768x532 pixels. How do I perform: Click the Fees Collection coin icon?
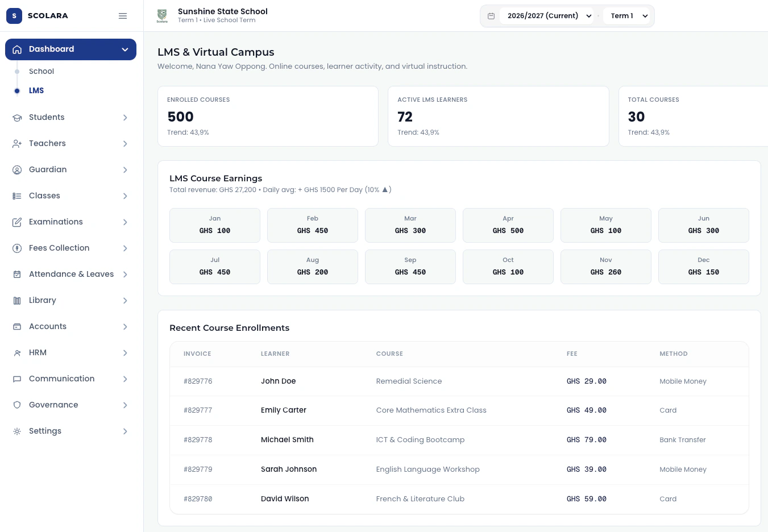17,248
